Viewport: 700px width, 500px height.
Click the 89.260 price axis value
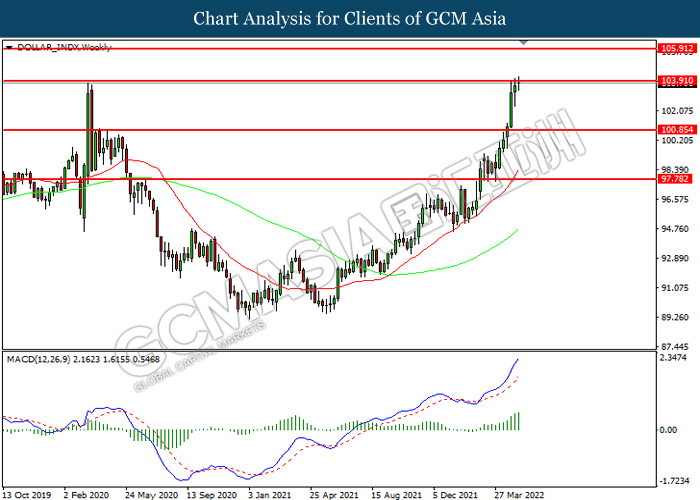pos(677,317)
